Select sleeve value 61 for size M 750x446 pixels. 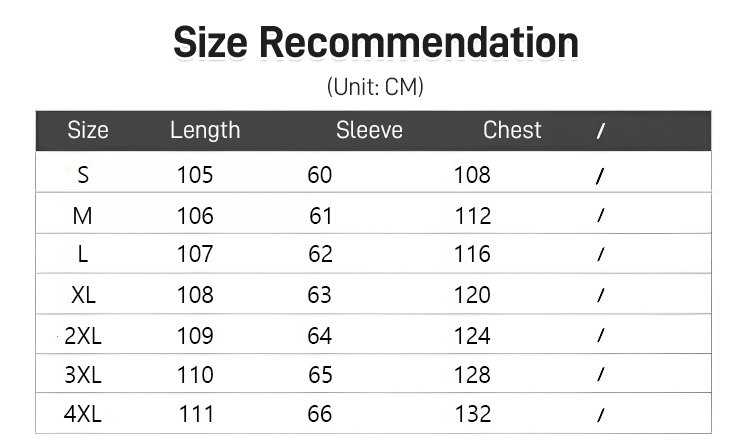click(x=320, y=216)
